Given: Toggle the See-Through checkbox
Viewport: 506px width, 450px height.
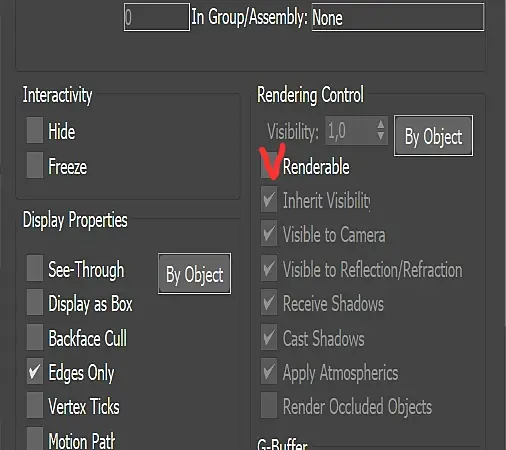Looking at the screenshot, I should pyautogui.click(x=35, y=268).
